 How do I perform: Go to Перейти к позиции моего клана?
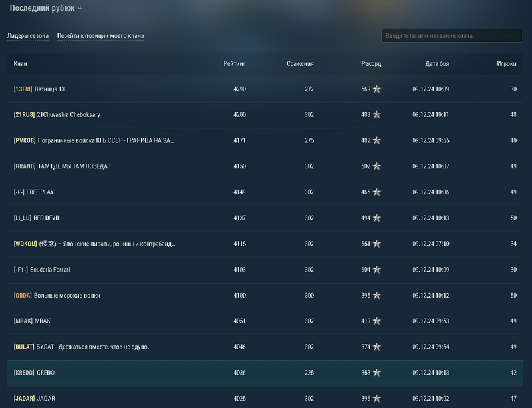(100, 36)
